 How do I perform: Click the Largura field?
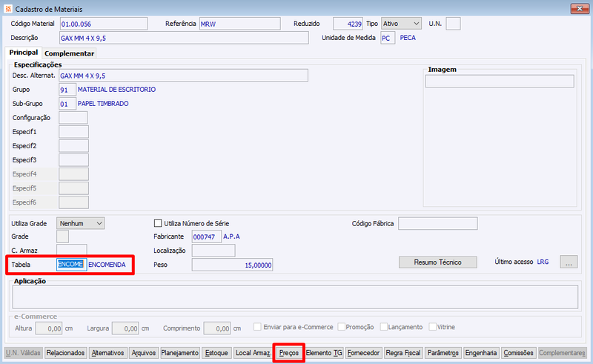[x=125, y=328]
